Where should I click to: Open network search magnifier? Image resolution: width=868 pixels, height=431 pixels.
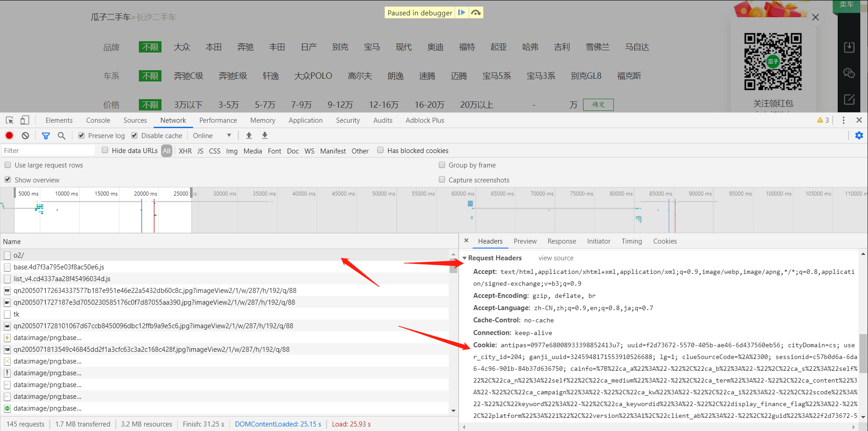(x=62, y=135)
